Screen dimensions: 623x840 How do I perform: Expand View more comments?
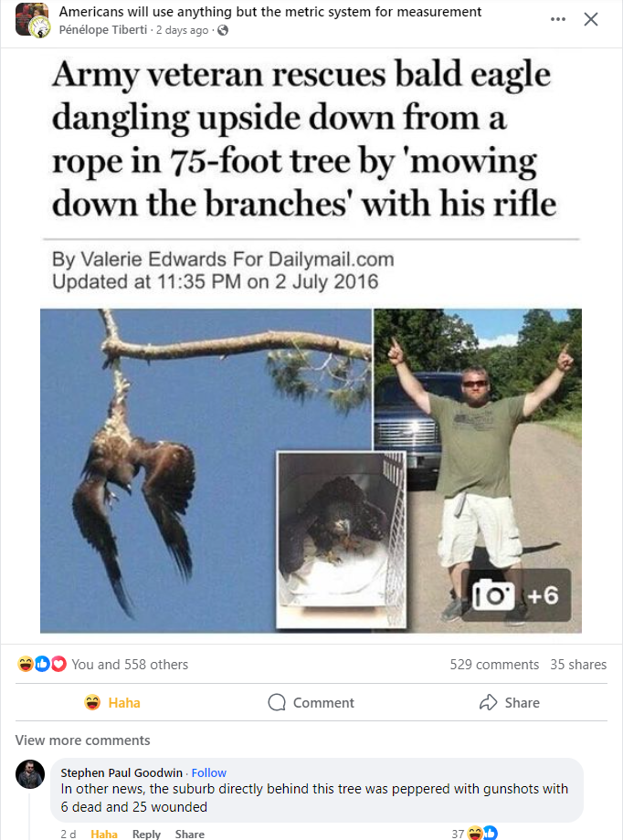pyautogui.click(x=82, y=740)
